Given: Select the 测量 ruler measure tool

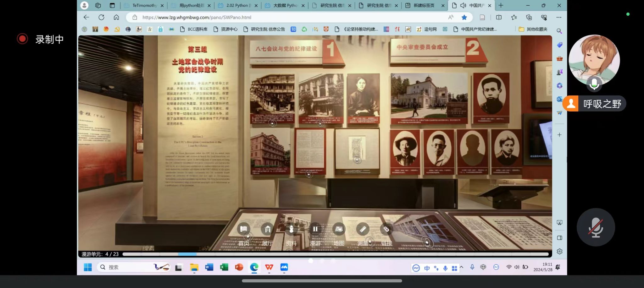Looking at the screenshot, I should coord(363,229).
